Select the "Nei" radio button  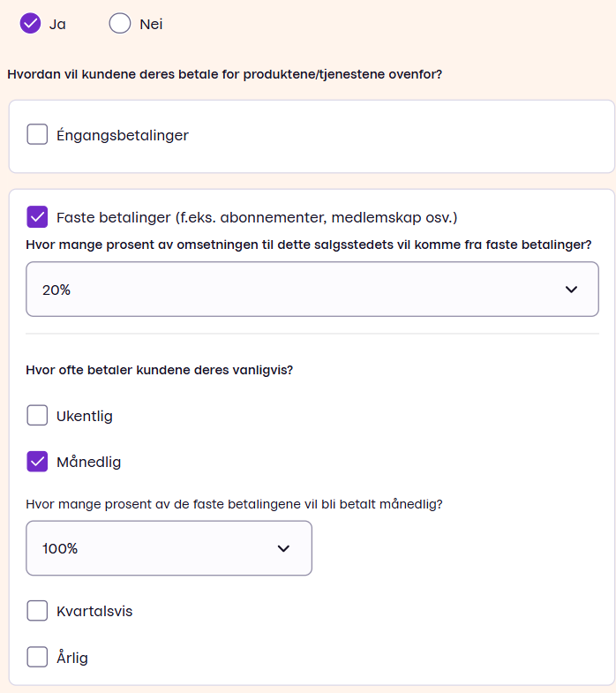(x=120, y=24)
